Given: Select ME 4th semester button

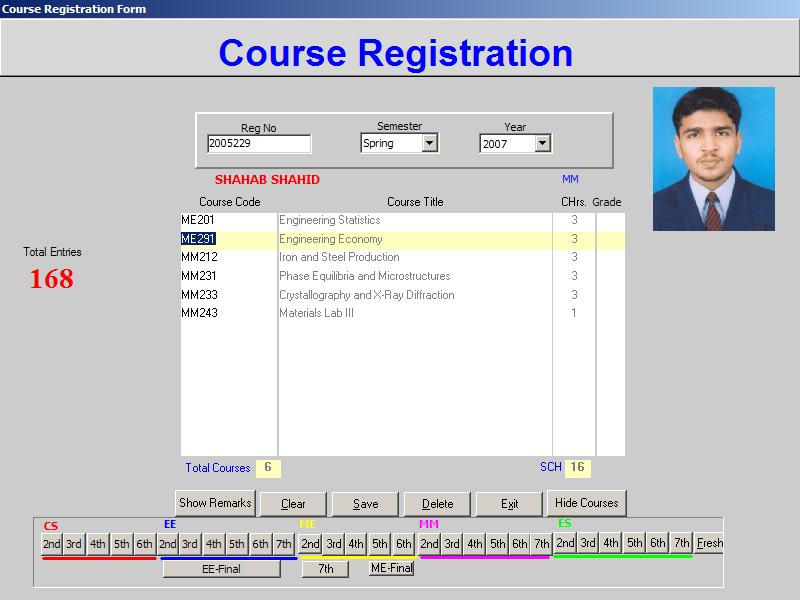Looking at the screenshot, I should [x=356, y=544].
